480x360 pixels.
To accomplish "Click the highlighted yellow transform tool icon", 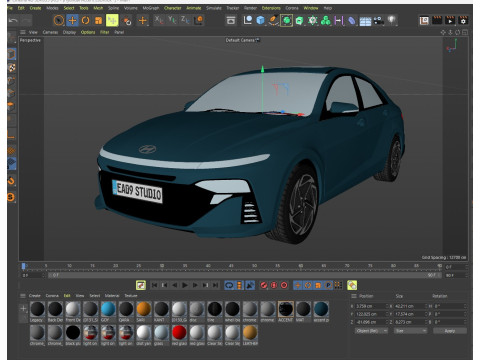I will tap(112, 21).
